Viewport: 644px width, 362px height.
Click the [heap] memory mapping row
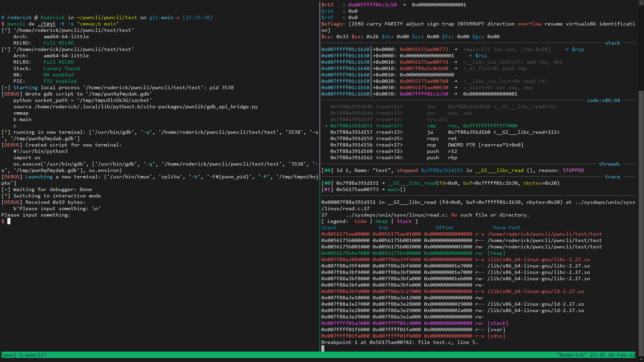(x=496, y=253)
